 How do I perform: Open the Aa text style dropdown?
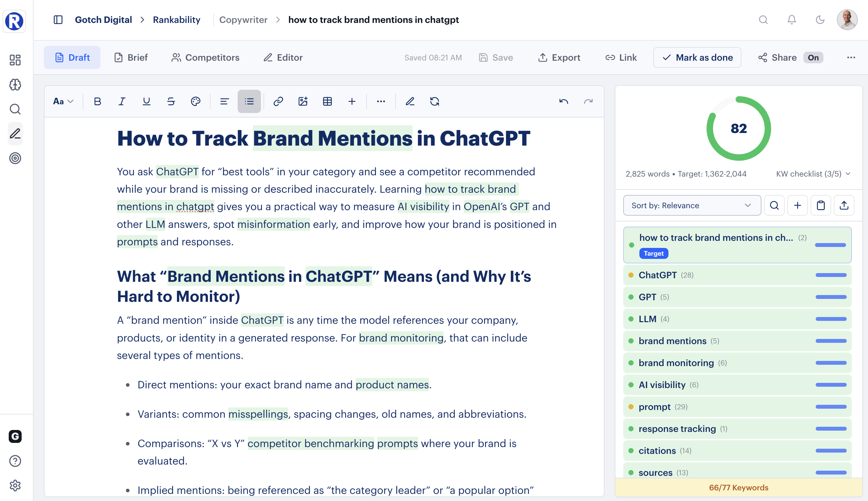tap(63, 101)
